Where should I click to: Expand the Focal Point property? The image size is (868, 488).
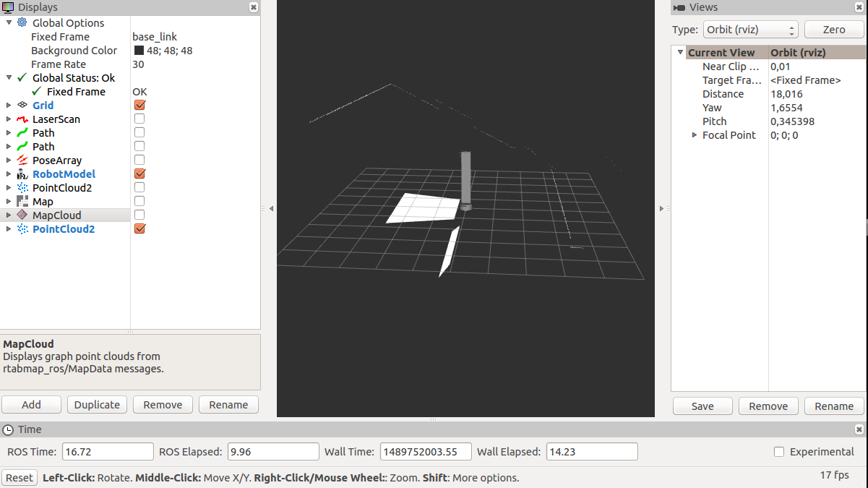point(695,135)
